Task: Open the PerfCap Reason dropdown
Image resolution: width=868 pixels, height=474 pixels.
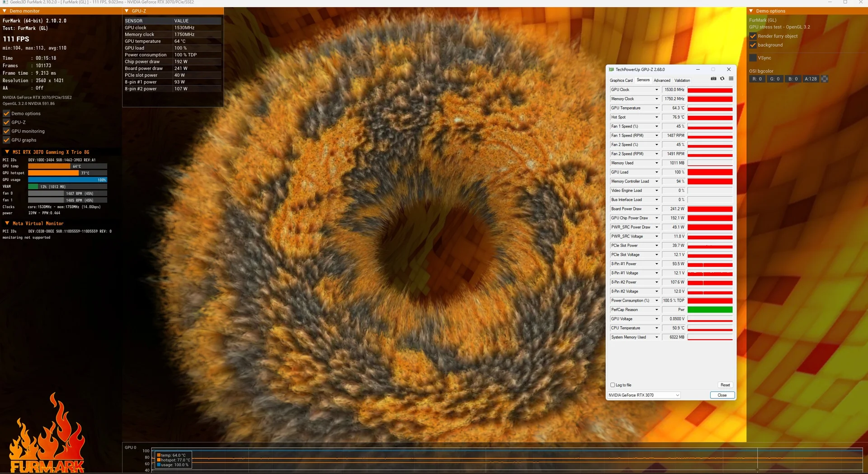Action: click(x=656, y=310)
